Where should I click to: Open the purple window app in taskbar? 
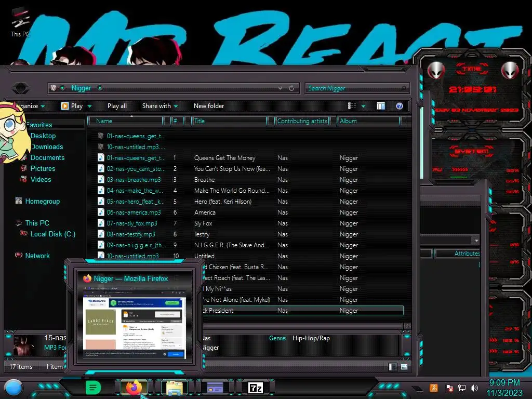pyautogui.click(x=215, y=388)
